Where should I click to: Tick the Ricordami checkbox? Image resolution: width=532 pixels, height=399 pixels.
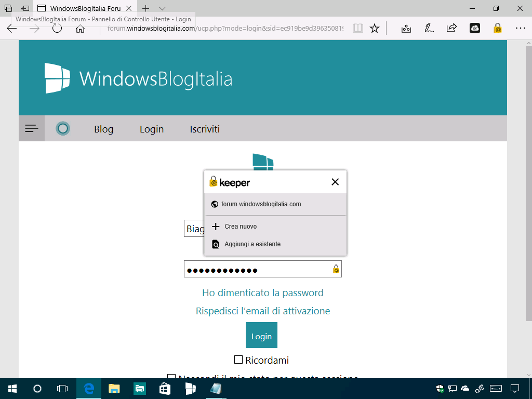(238, 360)
